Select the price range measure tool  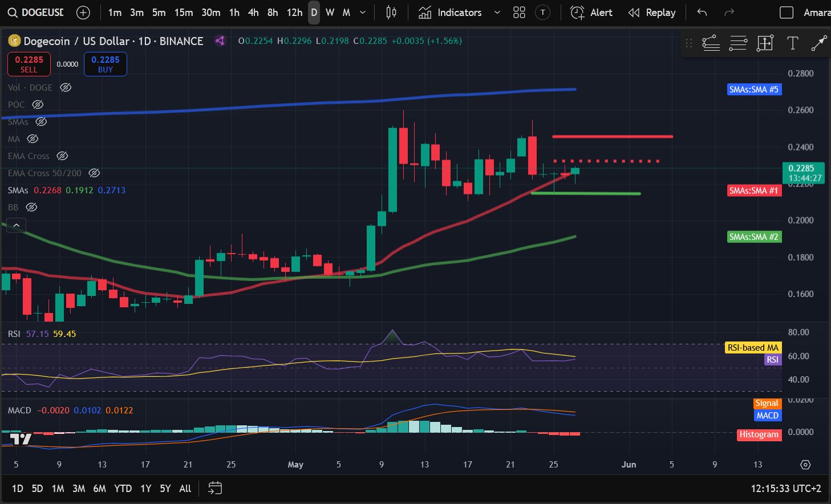click(x=765, y=43)
